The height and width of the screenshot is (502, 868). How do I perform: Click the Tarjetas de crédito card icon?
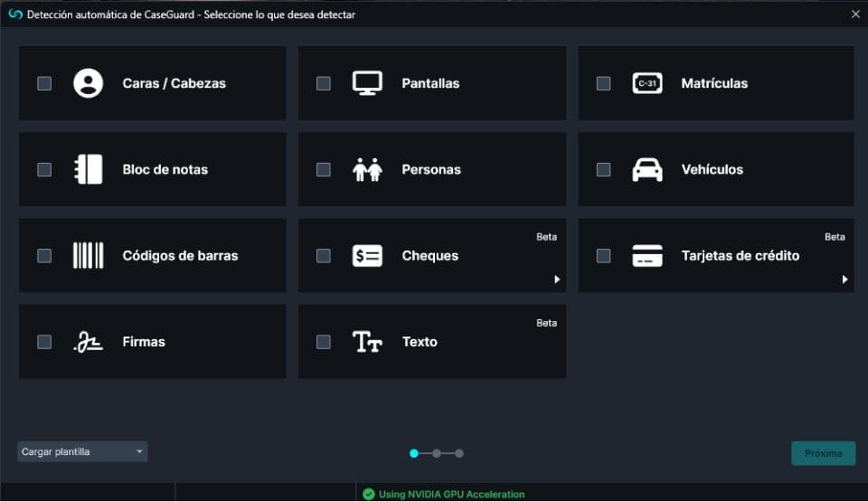[647, 255]
